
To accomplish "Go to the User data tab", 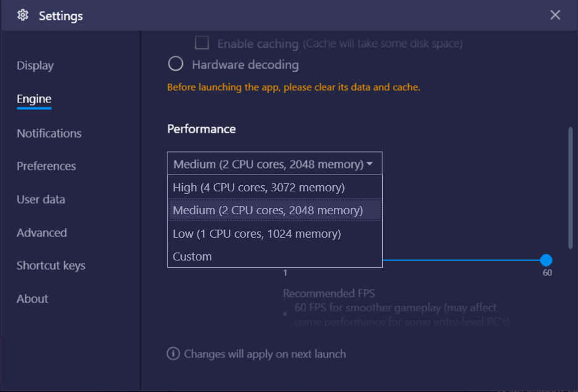I will [41, 199].
